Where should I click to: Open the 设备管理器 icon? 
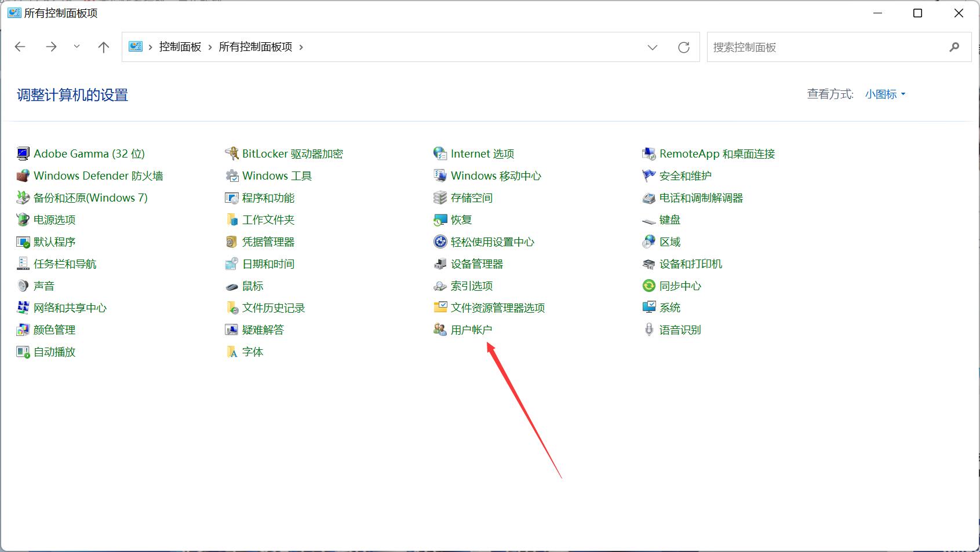tap(440, 264)
